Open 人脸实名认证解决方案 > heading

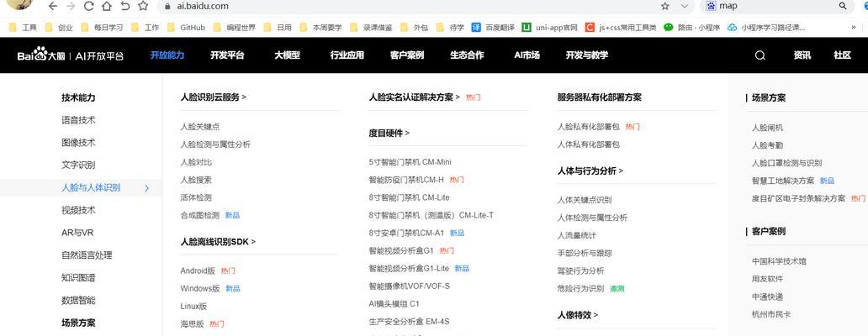point(414,97)
